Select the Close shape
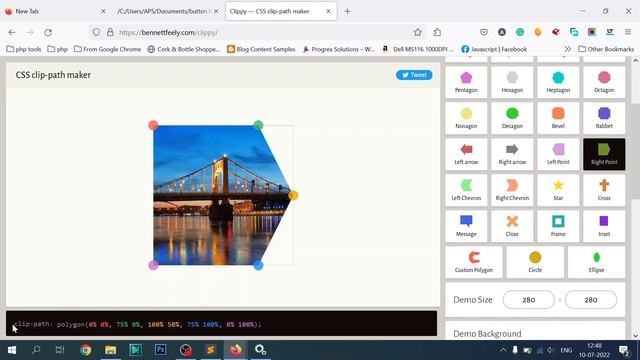640x360 pixels. 512,226
